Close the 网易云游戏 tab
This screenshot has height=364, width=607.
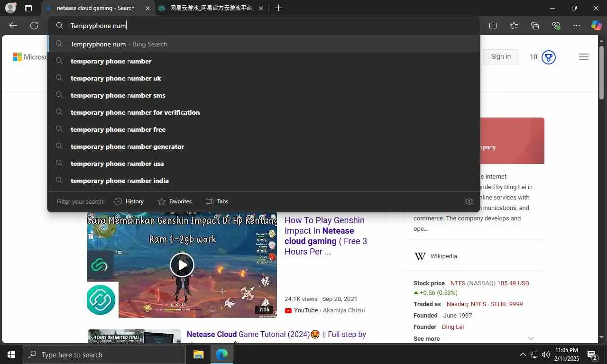point(261,8)
